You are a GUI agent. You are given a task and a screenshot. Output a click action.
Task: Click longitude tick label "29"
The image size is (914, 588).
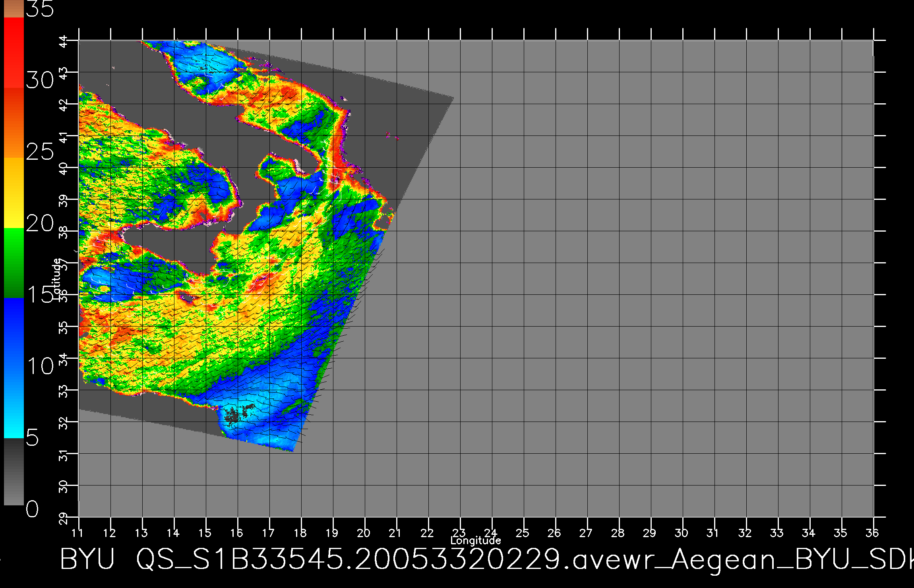[x=650, y=533]
